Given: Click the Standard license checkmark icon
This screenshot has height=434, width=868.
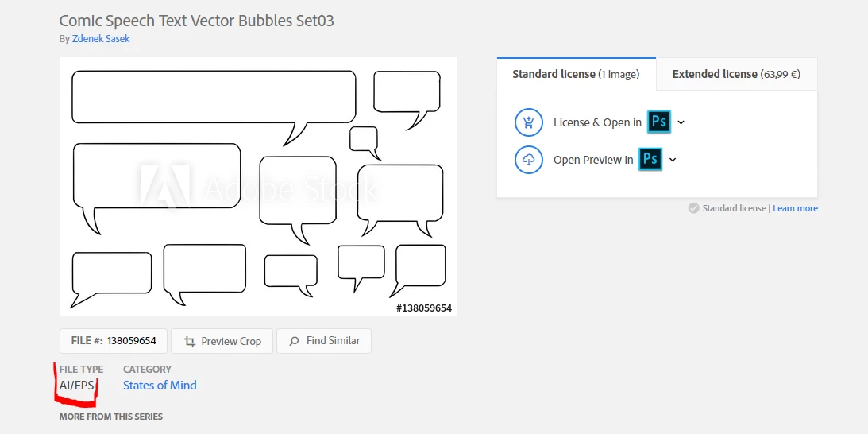Looking at the screenshot, I should [x=694, y=208].
